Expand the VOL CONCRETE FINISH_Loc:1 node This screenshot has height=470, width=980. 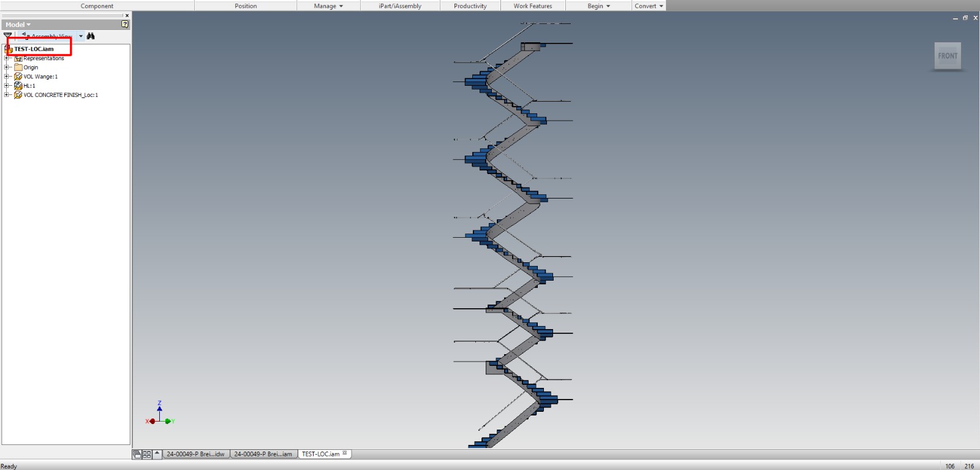[x=7, y=95]
